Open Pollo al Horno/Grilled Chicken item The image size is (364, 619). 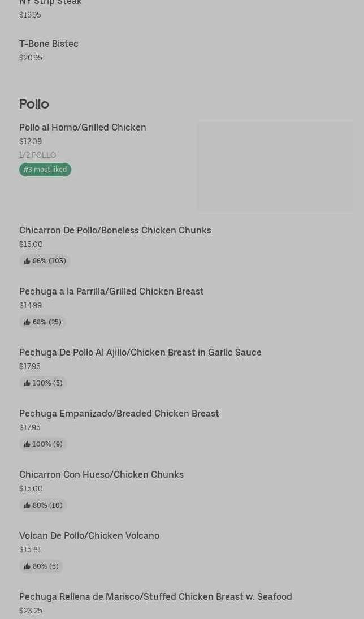83,128
